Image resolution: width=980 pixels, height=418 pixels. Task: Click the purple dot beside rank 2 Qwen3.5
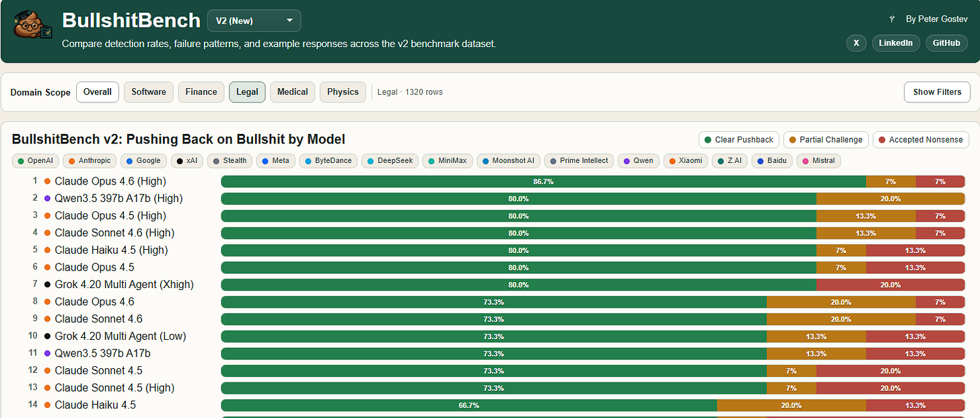[47, 199]
